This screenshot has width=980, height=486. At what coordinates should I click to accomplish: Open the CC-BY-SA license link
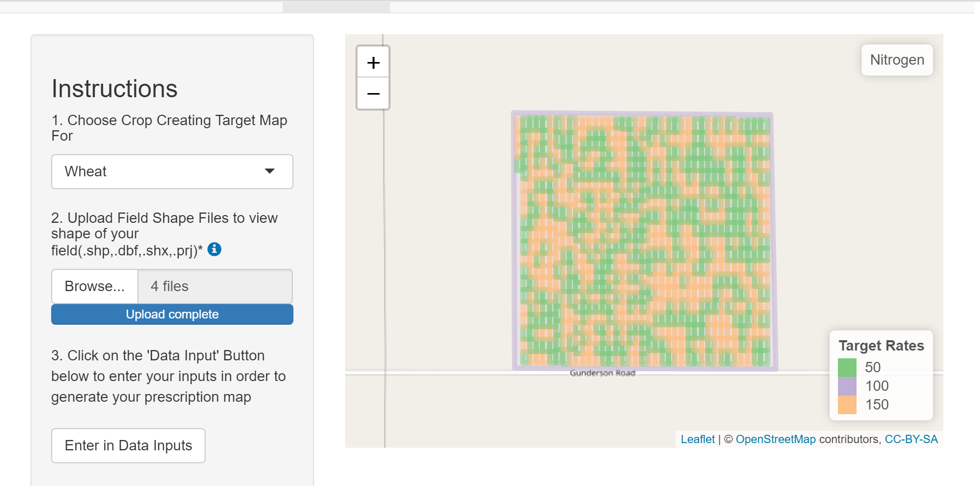click(x=911, y=439)
